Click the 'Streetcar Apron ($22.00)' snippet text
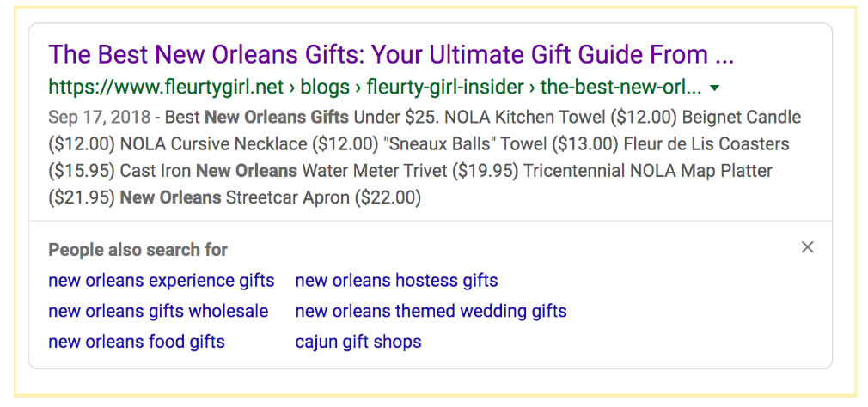868x407 pixels. click(x=323, y=197)
